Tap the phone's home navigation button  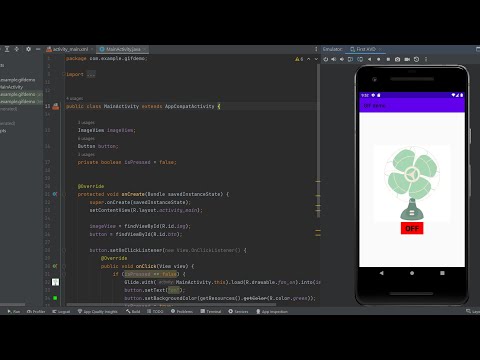412,273
